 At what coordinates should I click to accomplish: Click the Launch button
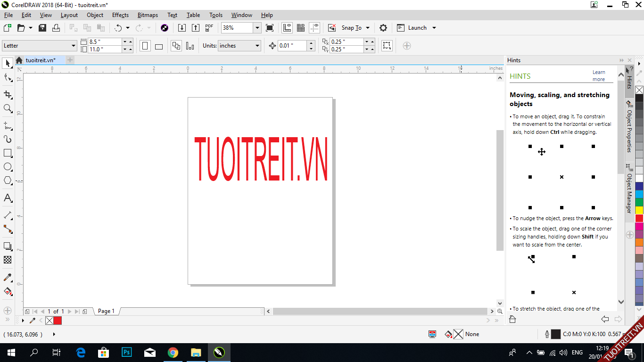[417, 28]
